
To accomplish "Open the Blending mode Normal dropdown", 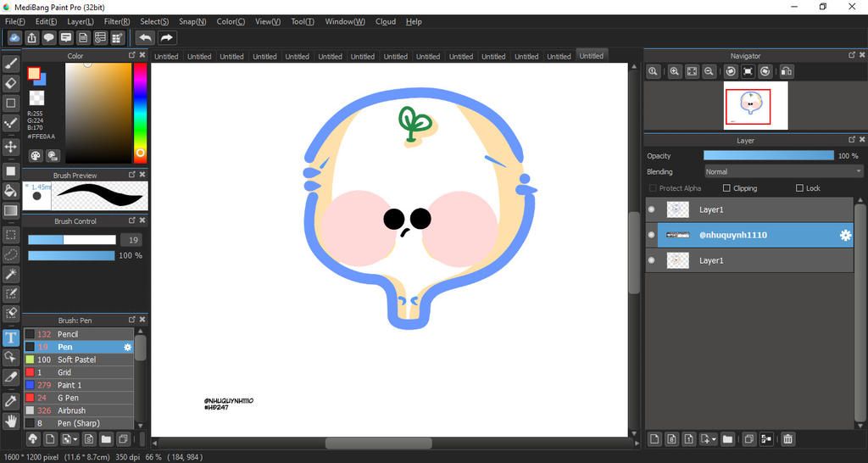I will pyautogui.click(x=784, y=171).
